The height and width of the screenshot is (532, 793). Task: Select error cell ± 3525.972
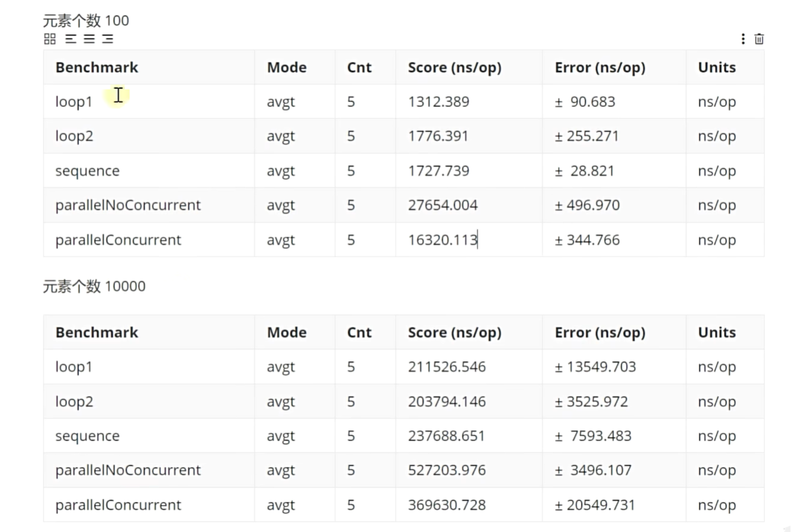(x=591, y=402)
